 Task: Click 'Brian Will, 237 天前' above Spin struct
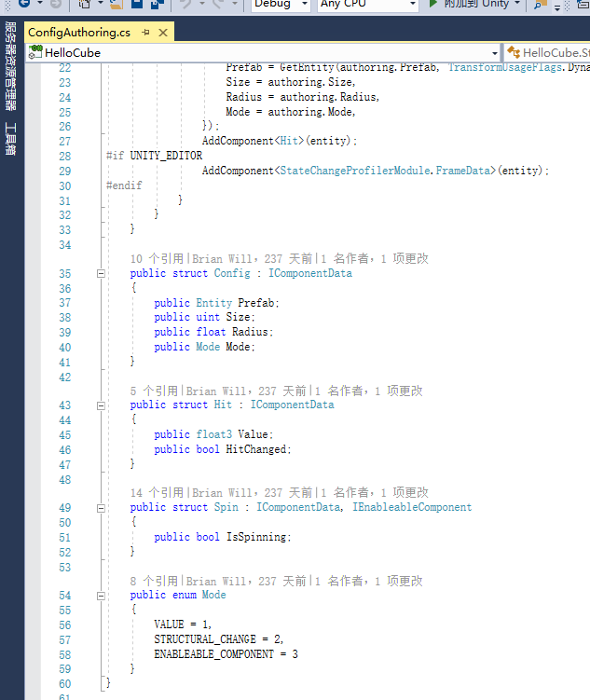253,492
